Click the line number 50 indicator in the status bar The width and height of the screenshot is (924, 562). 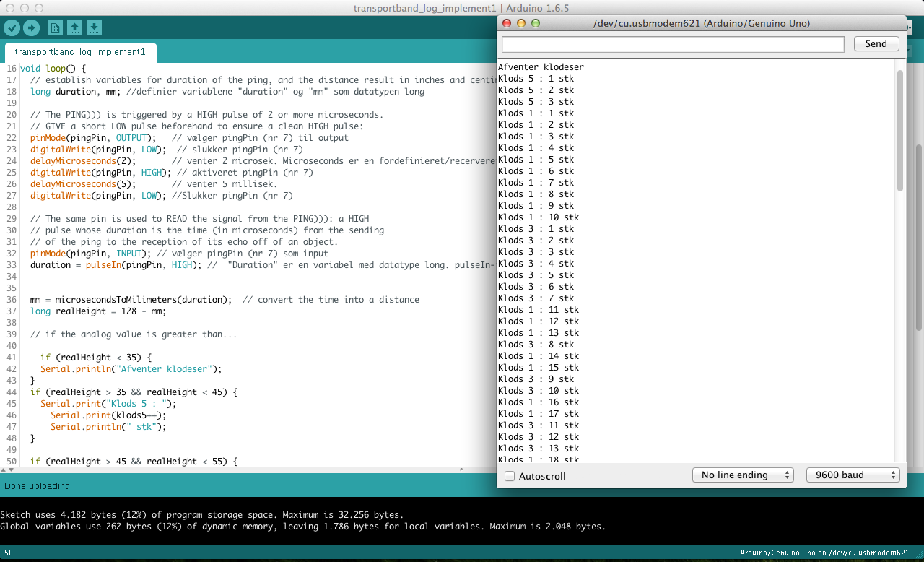coord(7,551)
